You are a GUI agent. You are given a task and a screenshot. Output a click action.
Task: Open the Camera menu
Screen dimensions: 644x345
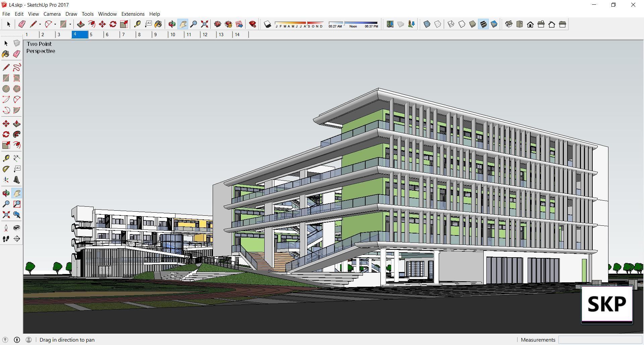[x=52, y=14]
